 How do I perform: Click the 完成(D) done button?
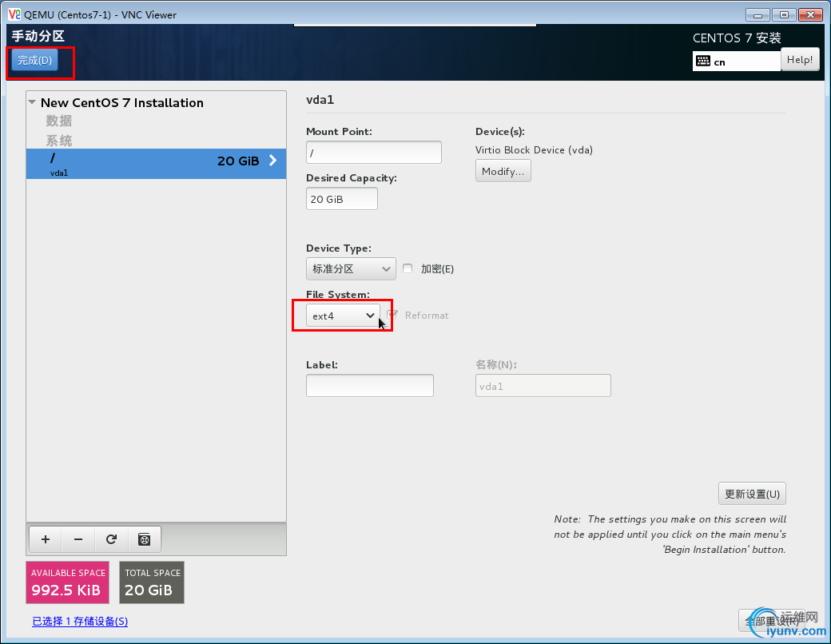35,60
